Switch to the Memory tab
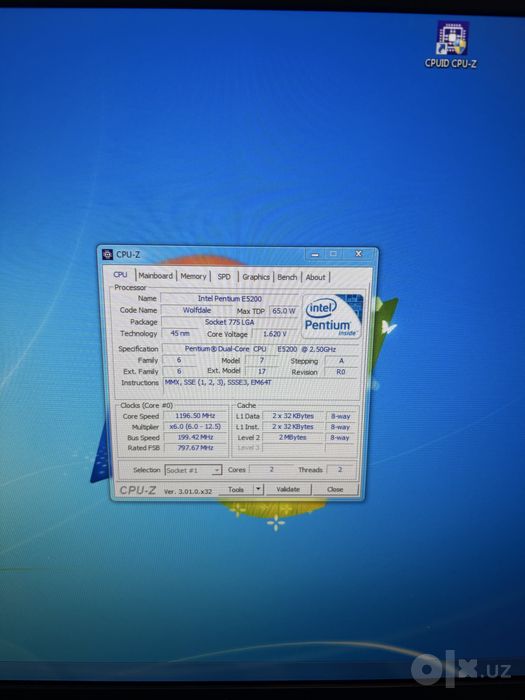 [x=193, y=276]
